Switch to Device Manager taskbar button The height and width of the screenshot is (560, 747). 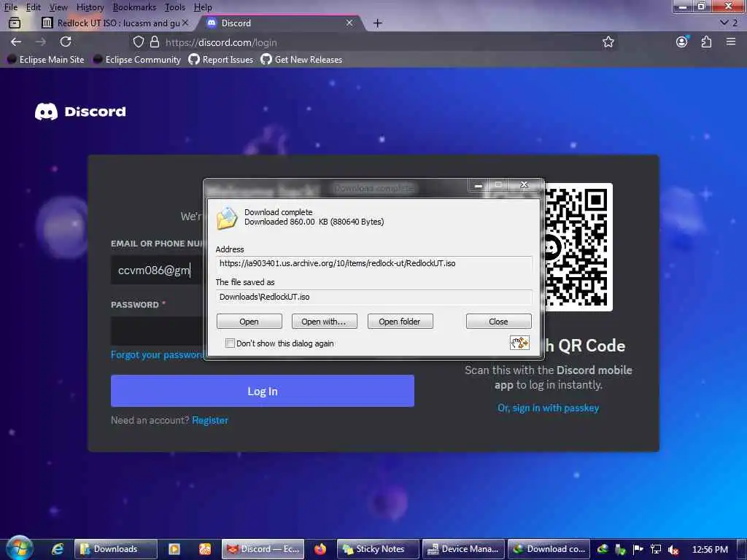click(463, 549)
